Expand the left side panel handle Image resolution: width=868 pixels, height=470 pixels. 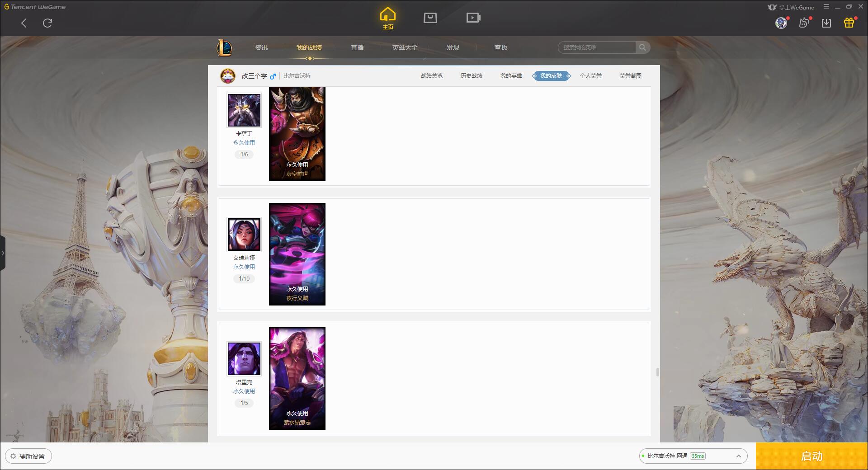coord(3,253)
